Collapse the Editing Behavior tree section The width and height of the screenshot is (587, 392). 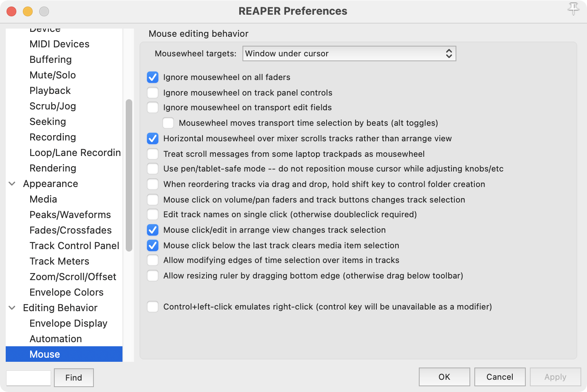pyautogui.click(x=12, y=308)
